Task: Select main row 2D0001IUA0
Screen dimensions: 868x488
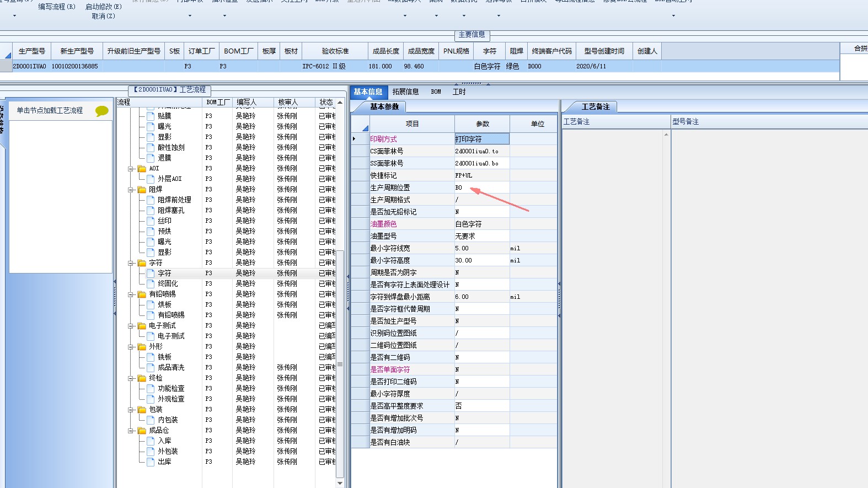Action: pyautogui.click(x=419, y=66)
